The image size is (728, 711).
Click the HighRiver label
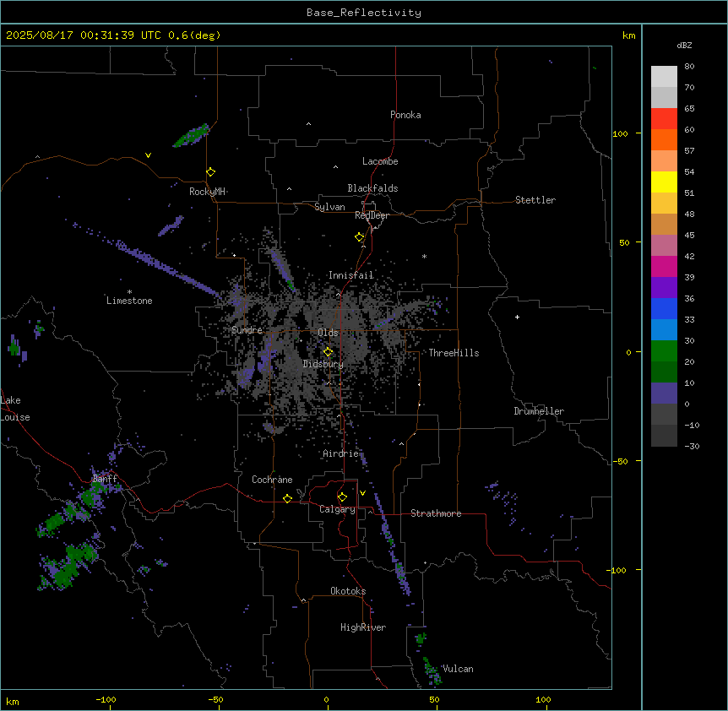pyautogui.click(x=363, y=627)
